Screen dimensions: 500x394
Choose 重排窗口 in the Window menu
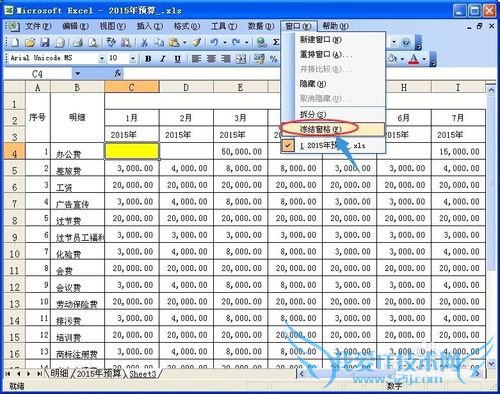point(333,54)
